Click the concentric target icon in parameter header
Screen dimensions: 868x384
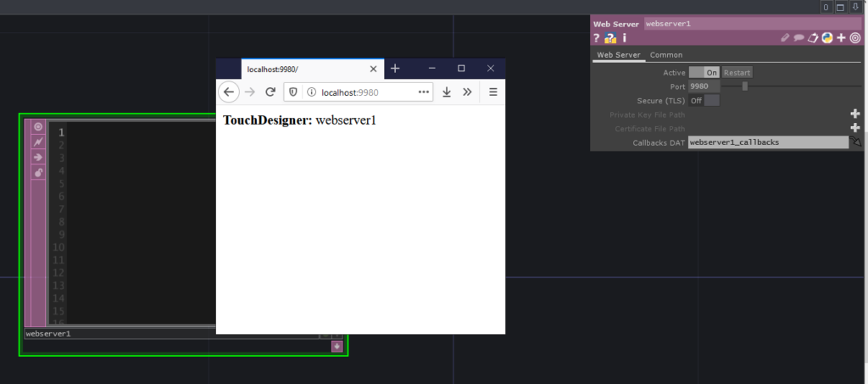tap(855, 37)
